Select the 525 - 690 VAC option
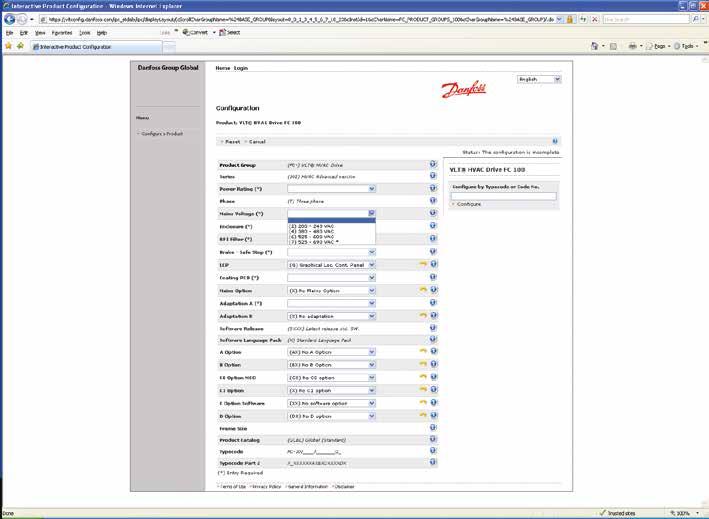Viewport: 709px width, 519px height. [x=331, y=242]
